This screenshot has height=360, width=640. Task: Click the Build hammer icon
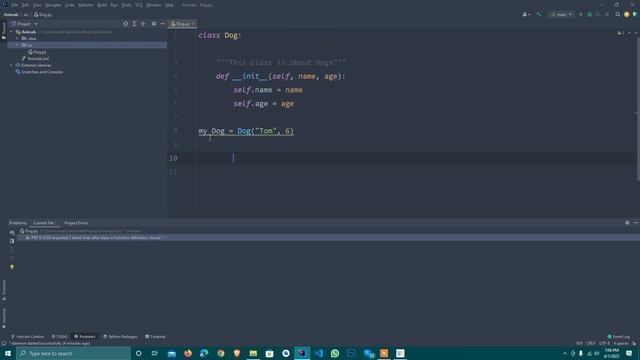coord(539,14)
